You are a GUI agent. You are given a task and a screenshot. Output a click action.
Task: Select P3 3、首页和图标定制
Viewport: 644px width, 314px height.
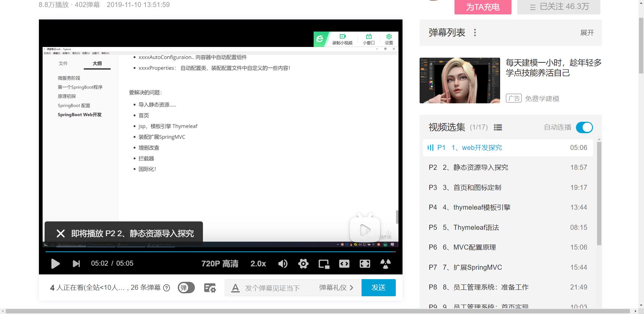tap(508, 188)
